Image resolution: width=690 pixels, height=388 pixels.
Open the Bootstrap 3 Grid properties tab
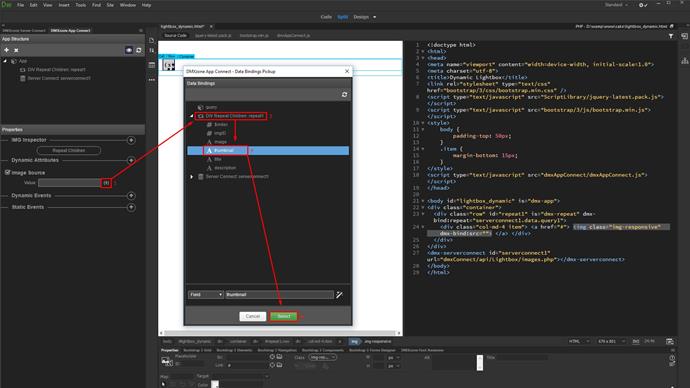click(198, 350)
